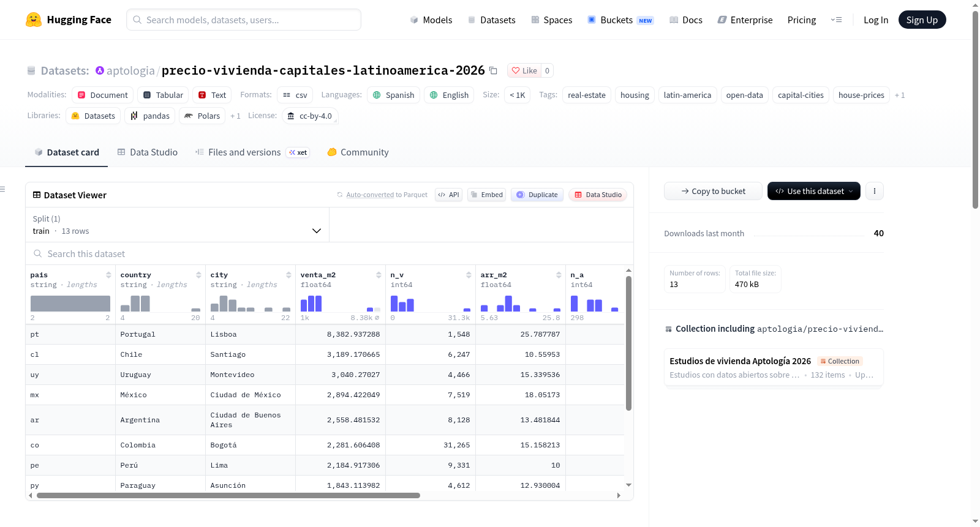Open the Log In link
This screenshot has height=527, width=980.
[x=876, y=20]
